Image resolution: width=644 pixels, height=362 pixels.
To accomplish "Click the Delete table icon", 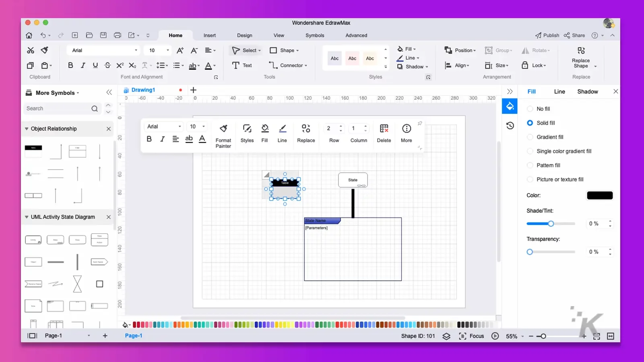I will pyautogui.click(x=384, y=134).
